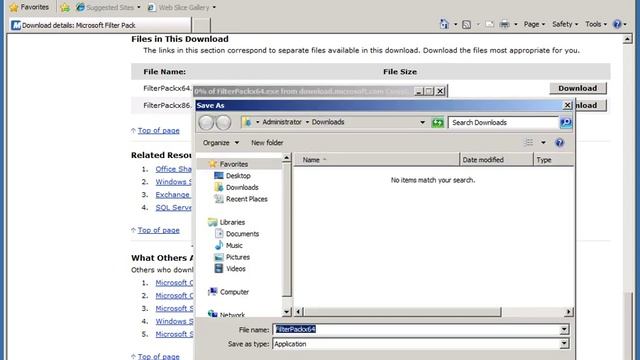Click the green Refresh button in Save As
640x360 pixels.
coord(438,122)
